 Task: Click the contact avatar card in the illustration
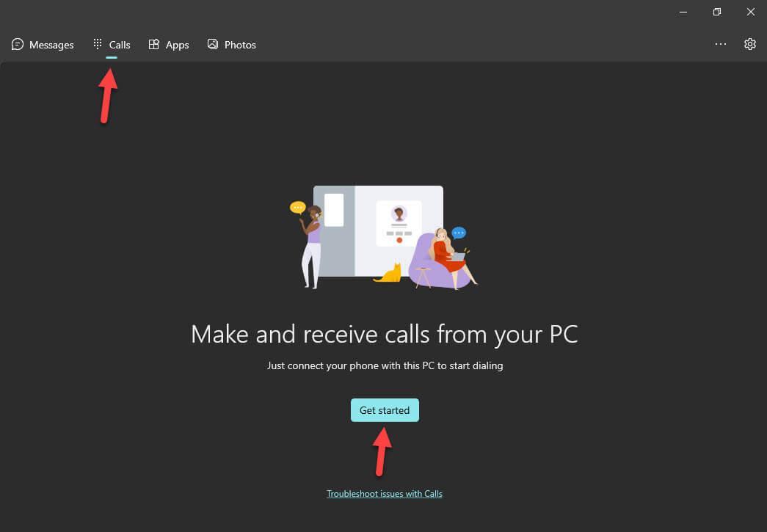(399, 223)
